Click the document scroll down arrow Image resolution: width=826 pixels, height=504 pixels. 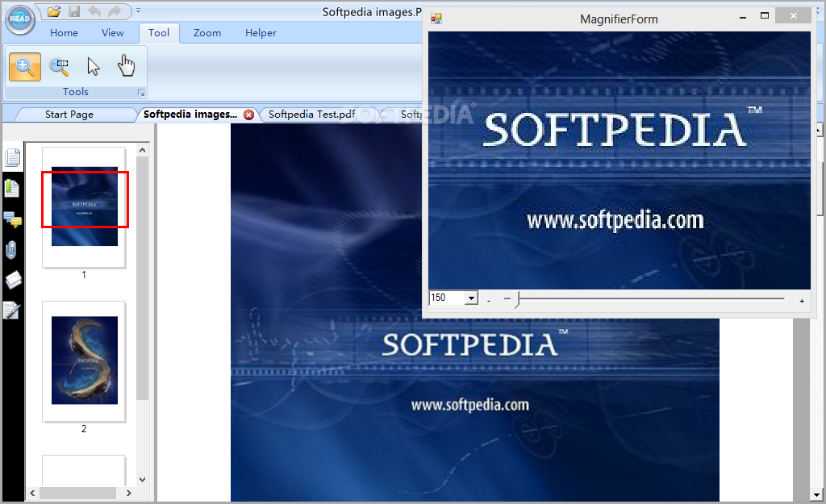click(816, 494)
